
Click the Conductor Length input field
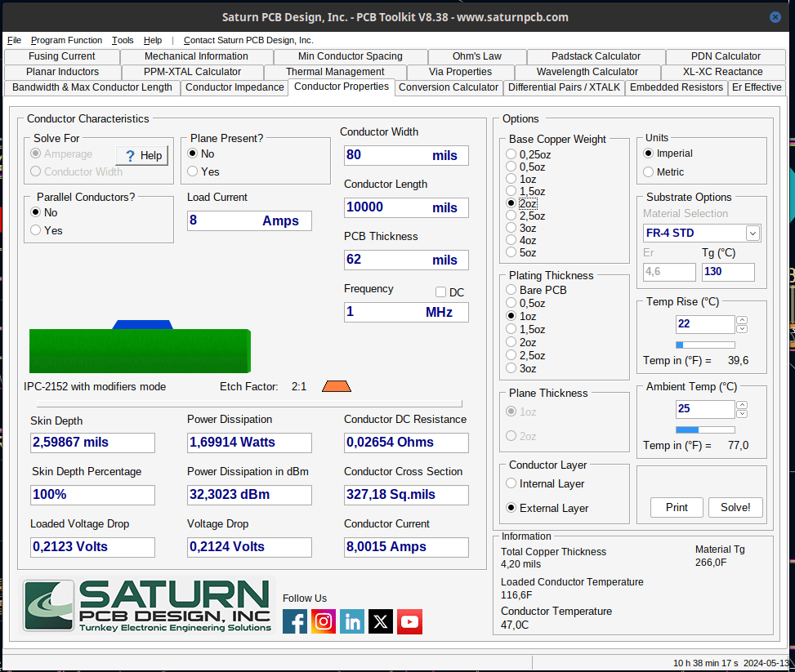tap(406, 207)
